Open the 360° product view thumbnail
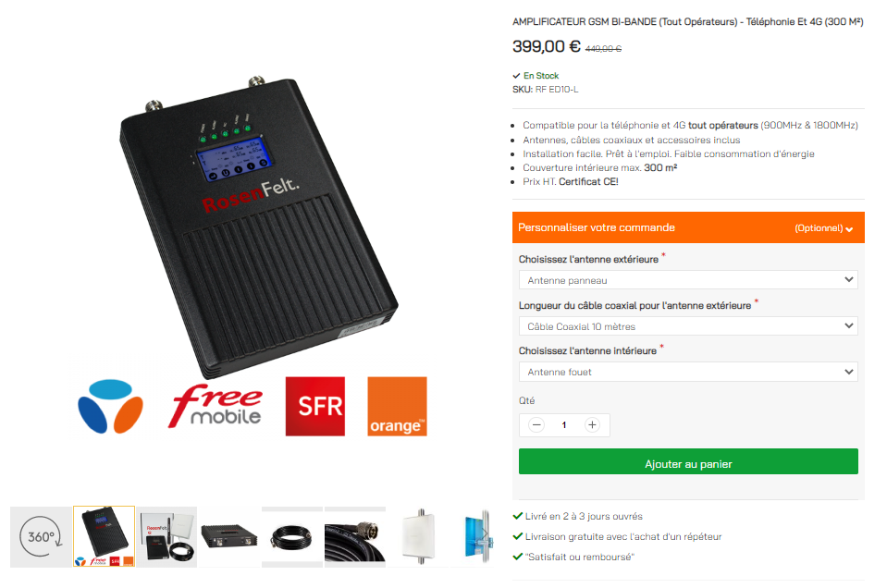Screen dimensions: 887x588 pos(41,536)
